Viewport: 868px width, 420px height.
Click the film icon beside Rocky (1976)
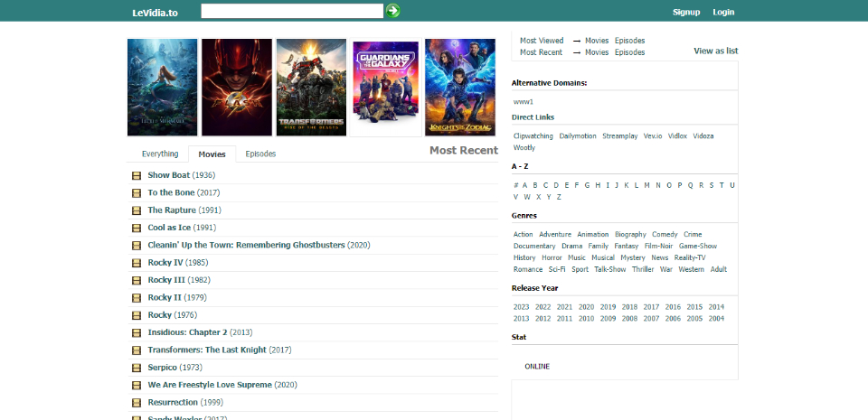click(137, 315)
